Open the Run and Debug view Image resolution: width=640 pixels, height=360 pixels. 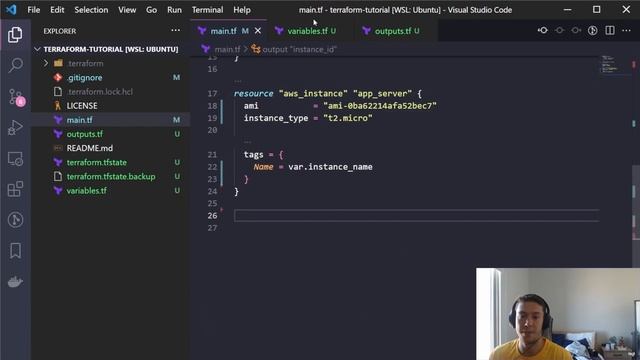coord(16,128)
